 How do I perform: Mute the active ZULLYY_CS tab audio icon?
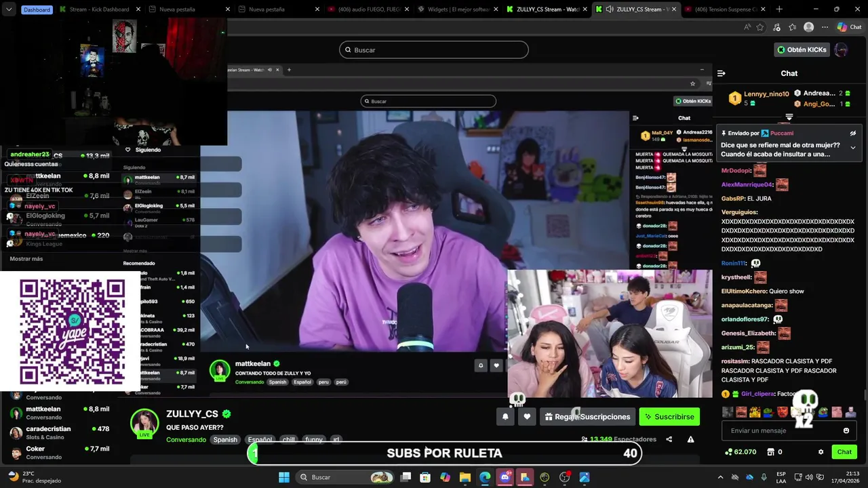click(x=609, y=9)
